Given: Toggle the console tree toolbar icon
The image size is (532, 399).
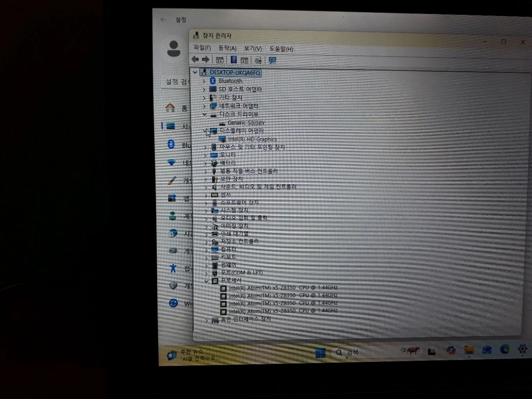Looking at the screenshot, I should coord(220,60).
